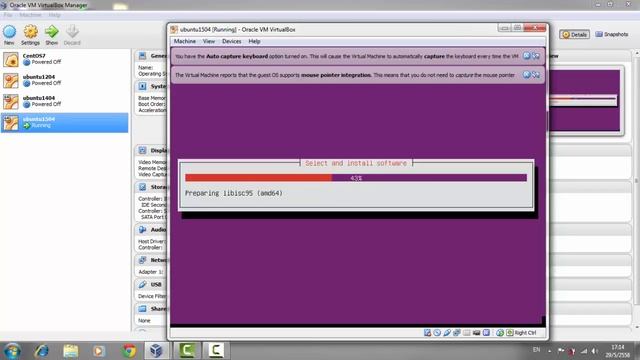Image resolution: width=640 pixels, height=360 pixels.
Task: Click the Display section icon in details
Action: (x=142, y=150)
